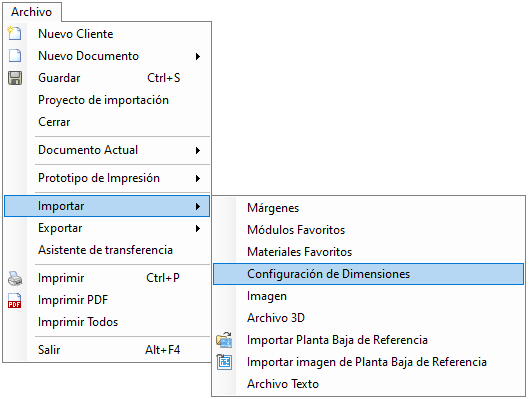Click the blue floor-plan image import icon
Viewport: 530px width, 399px height.
point(224,362)
